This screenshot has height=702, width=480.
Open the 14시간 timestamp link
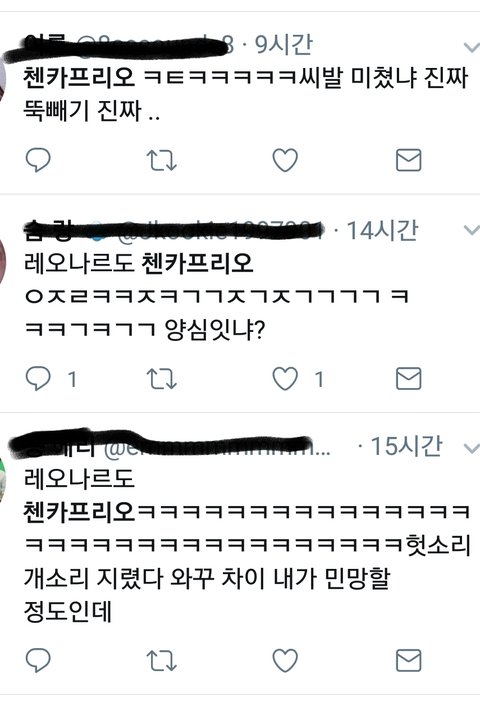coord(382,231)
